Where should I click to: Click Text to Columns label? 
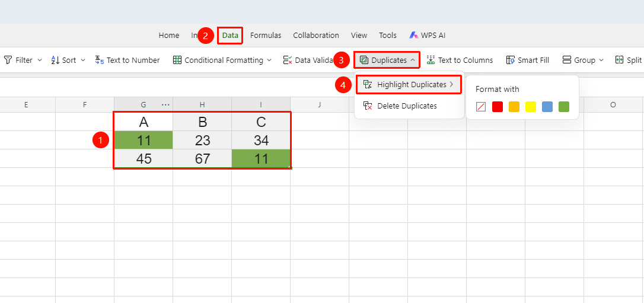(466, 60)
